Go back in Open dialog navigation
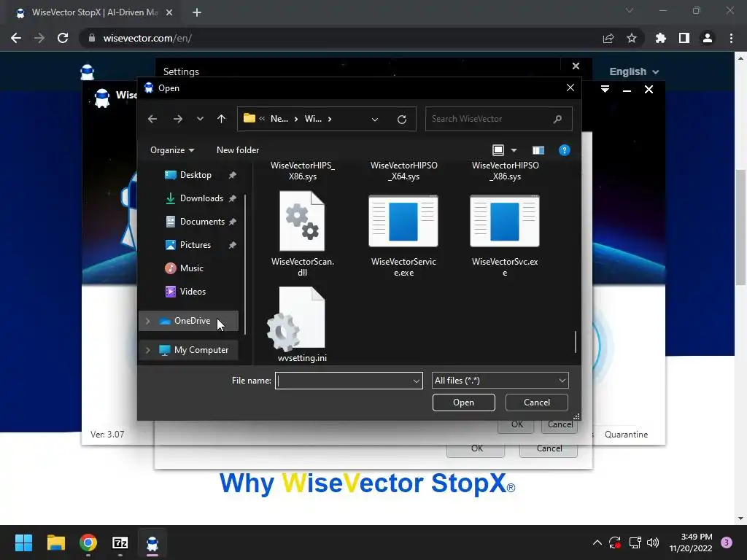747x560 pixels. click(x=152, y=119)
